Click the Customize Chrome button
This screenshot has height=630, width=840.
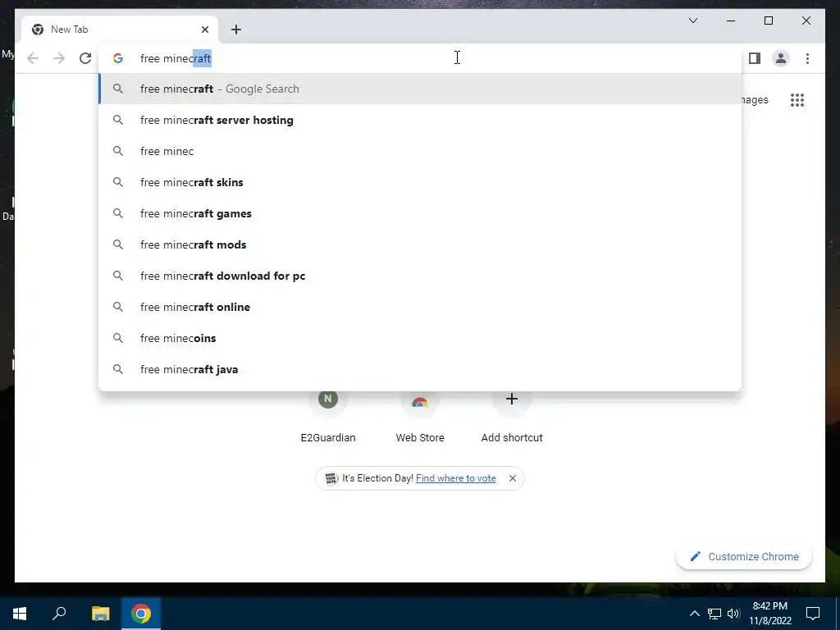pos(744,557)
